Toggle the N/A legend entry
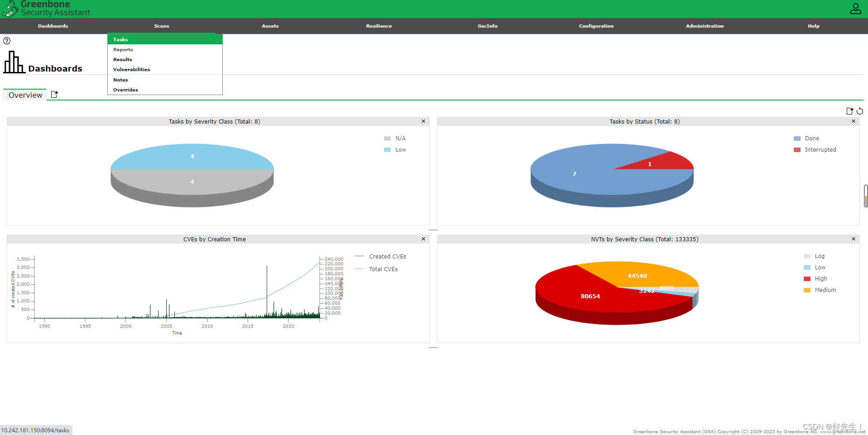868x435 pixels. (395, 139)
